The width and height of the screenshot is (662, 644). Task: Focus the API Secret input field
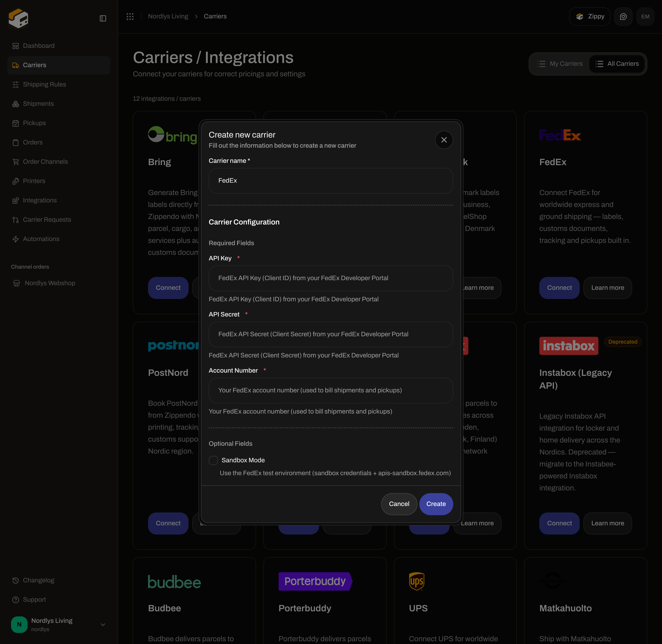pyautogui.click(x=331, y=334)
